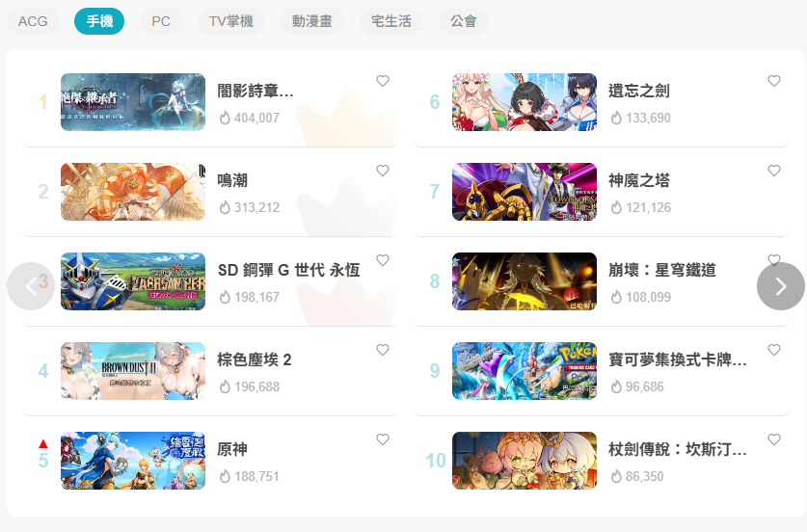This screenshot has width=807, height=532.
Task: Click heart icon for 杖劍傳說
Action: (x=774, y=439)
